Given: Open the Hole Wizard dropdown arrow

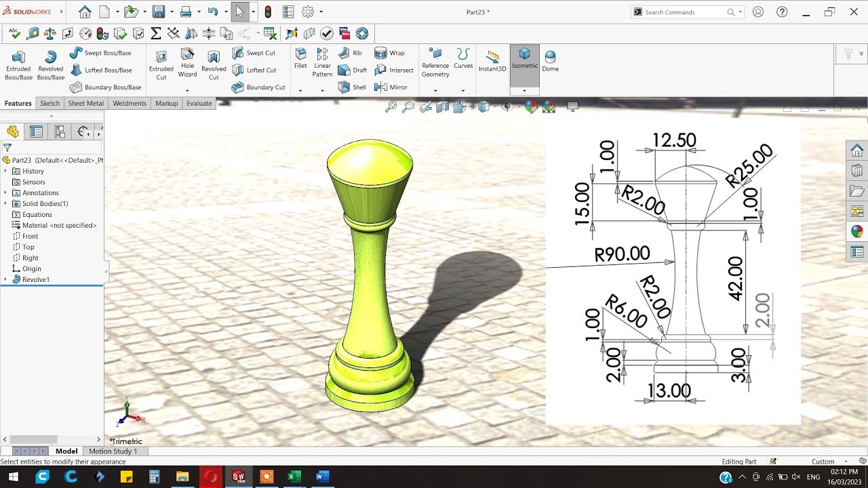Looking at the screenshot, I should tap(188, 90).
